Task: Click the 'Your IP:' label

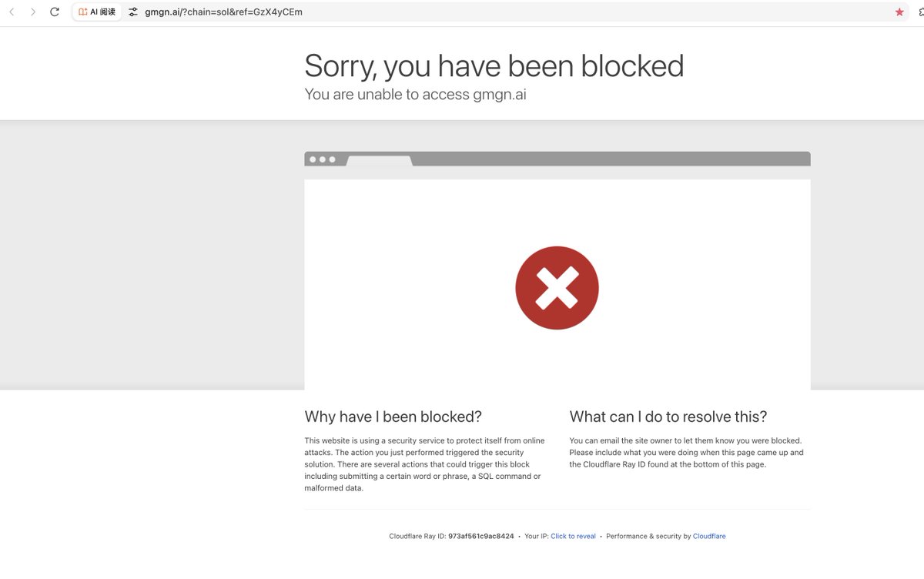Action: coord(537,537)
